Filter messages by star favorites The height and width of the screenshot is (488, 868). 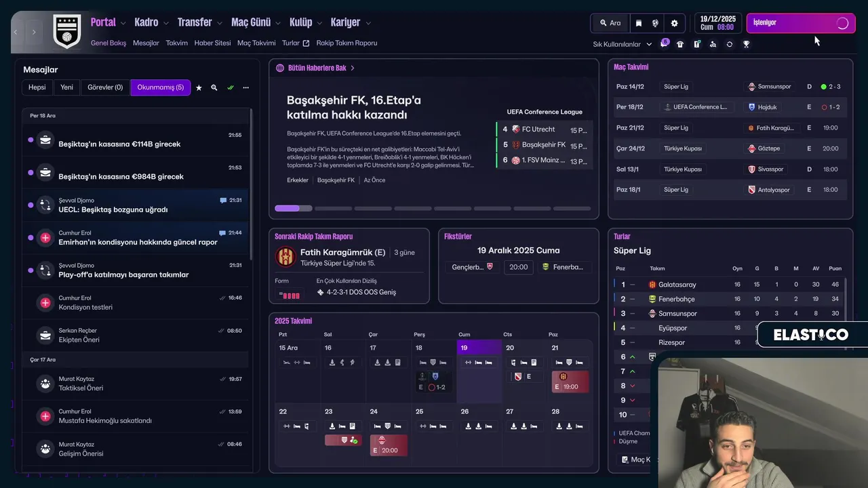199,87
